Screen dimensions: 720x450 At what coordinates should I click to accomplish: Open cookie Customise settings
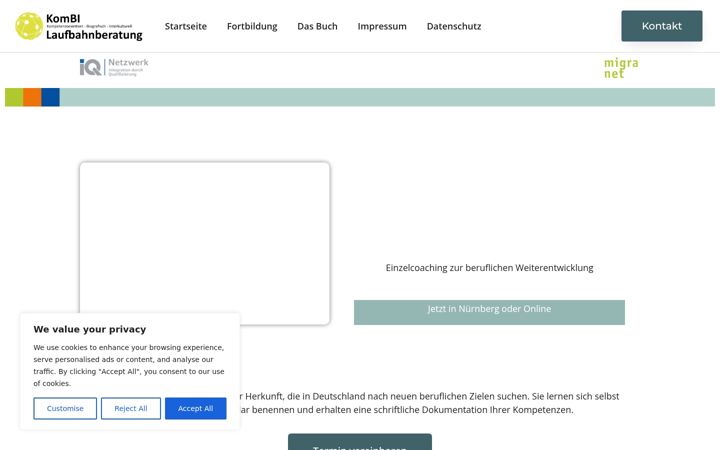65,408
